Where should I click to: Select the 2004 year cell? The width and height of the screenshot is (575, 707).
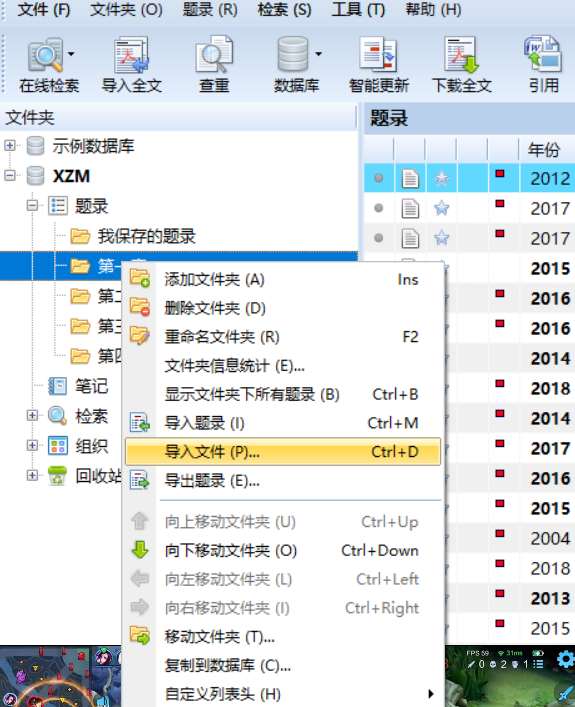click(x=550, y=538)
